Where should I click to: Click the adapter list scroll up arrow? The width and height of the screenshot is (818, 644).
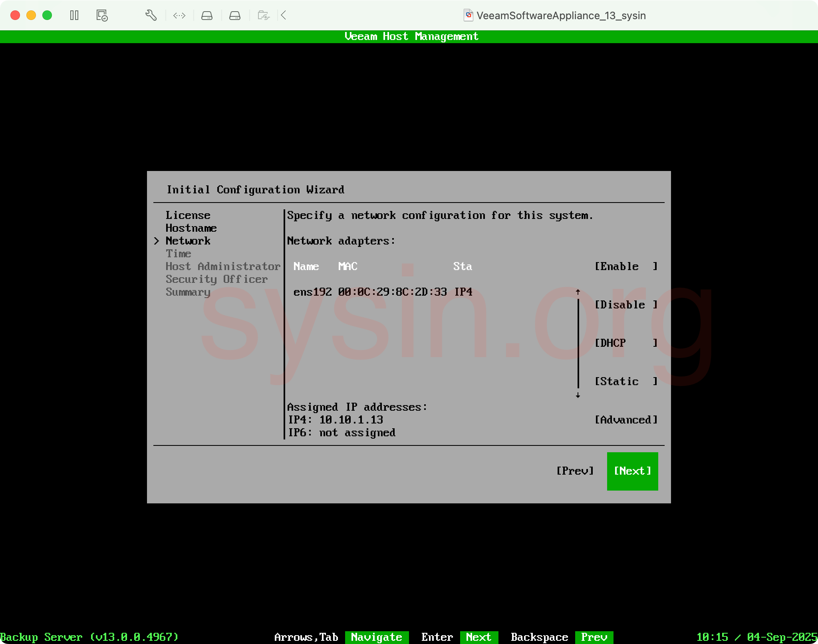coord(578,292)
